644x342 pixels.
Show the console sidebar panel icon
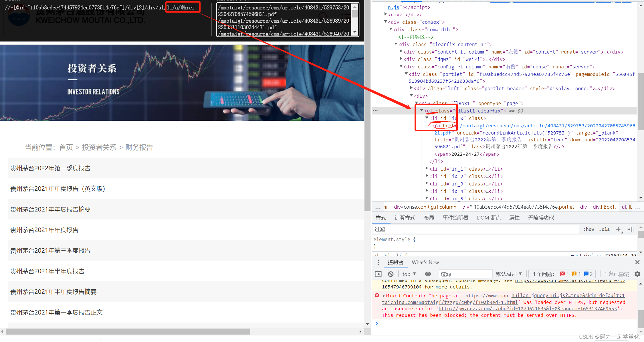coord(378,274)
